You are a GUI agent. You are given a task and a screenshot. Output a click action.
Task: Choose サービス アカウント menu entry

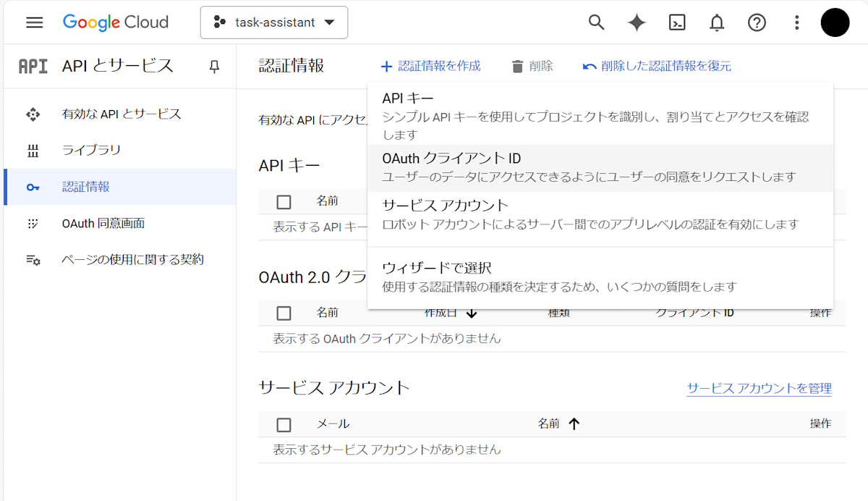(600, 215)
